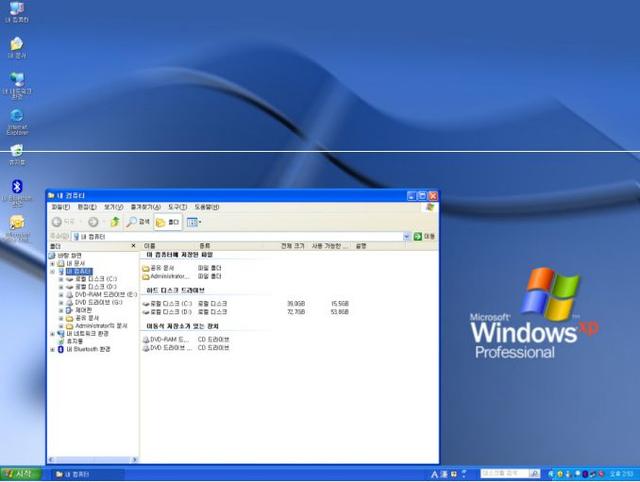The height and width of the screenshot is (482, 640).
Task: Click the 35.0GB total size cell
Action: point(296,304)
